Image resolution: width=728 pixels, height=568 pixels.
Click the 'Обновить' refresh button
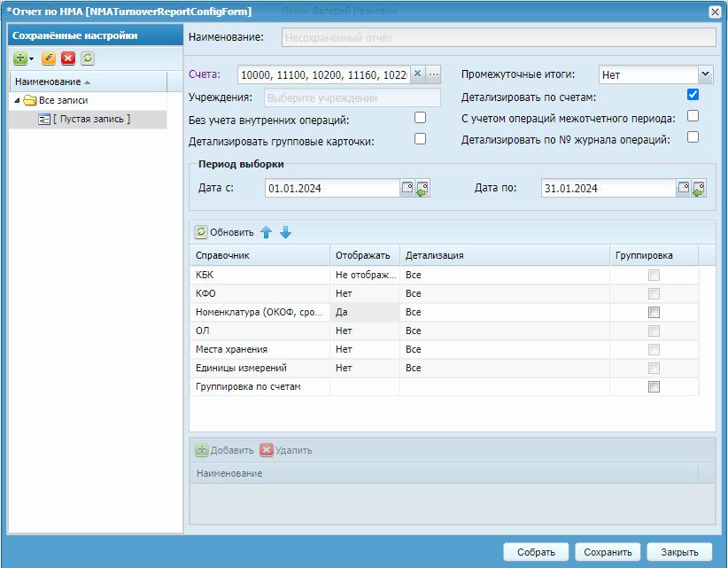pos(224,232)
